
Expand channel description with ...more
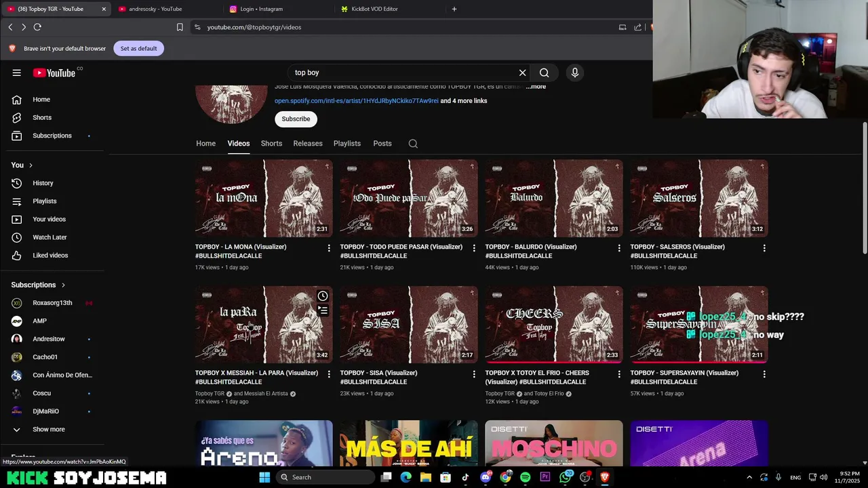536,87
